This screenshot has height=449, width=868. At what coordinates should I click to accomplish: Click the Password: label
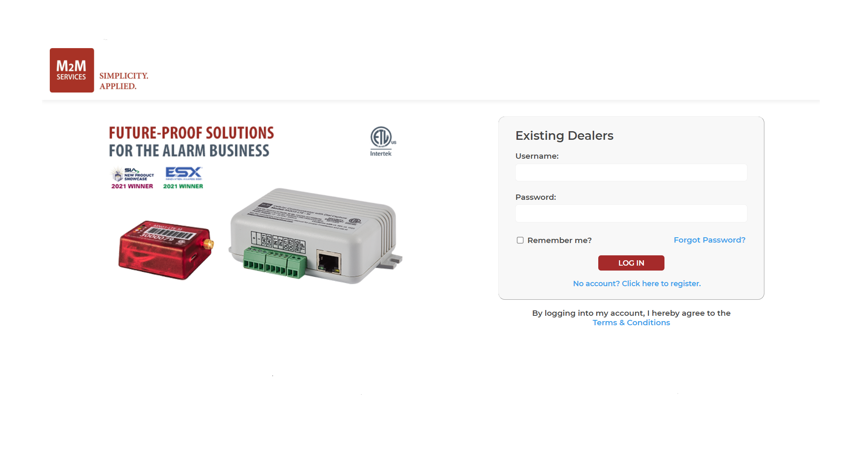click(536, 197)
